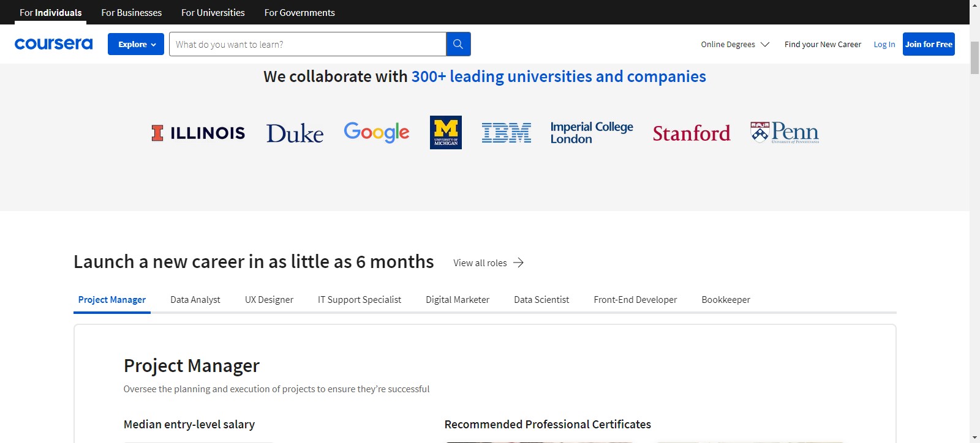The image size is (980, 443).
Task: Switch to the Data Analyst tab
Action: pyautogui.click(x=195, y=300)
